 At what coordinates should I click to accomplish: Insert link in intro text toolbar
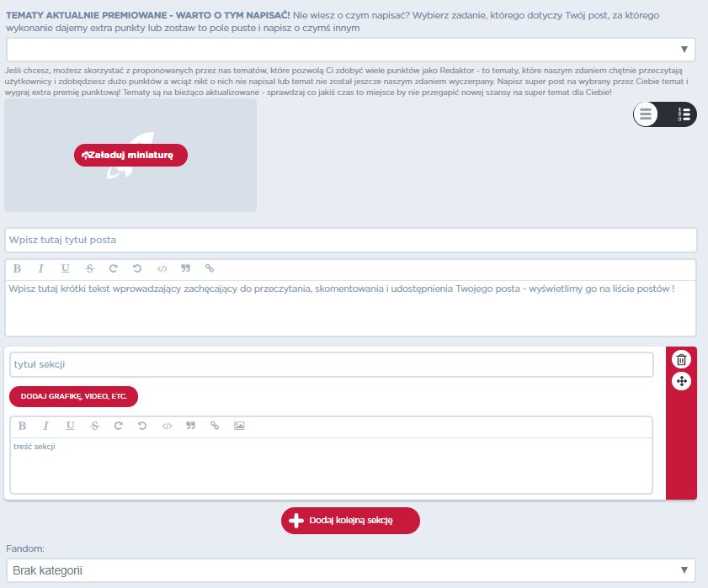[x=210, y=268]
